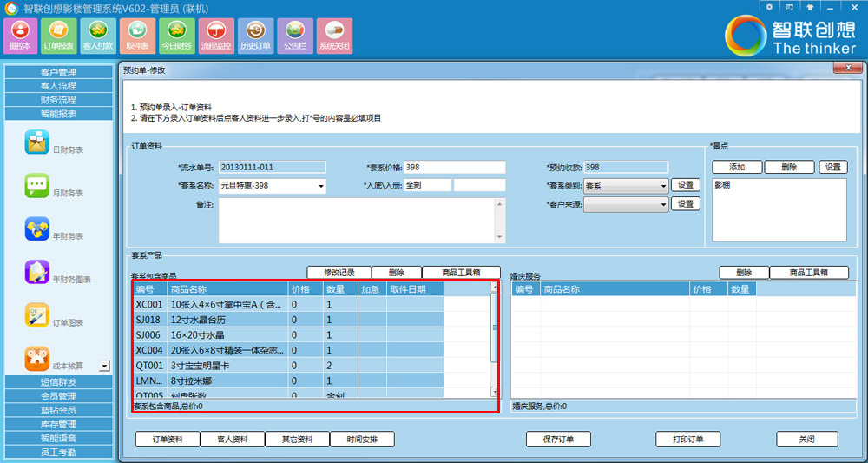The image size is (868, 463).
Task: Switch to the 客人资料 tab
Action: click(233, 440)
